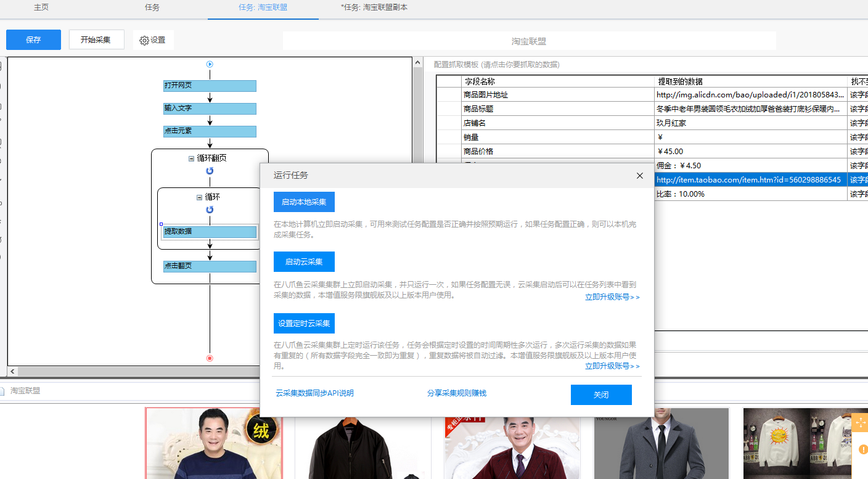Viewport: 868px width, 479px height.
Task: Switch to the 任务 tab
Action: pyautogui.click(x=152, y=7)
